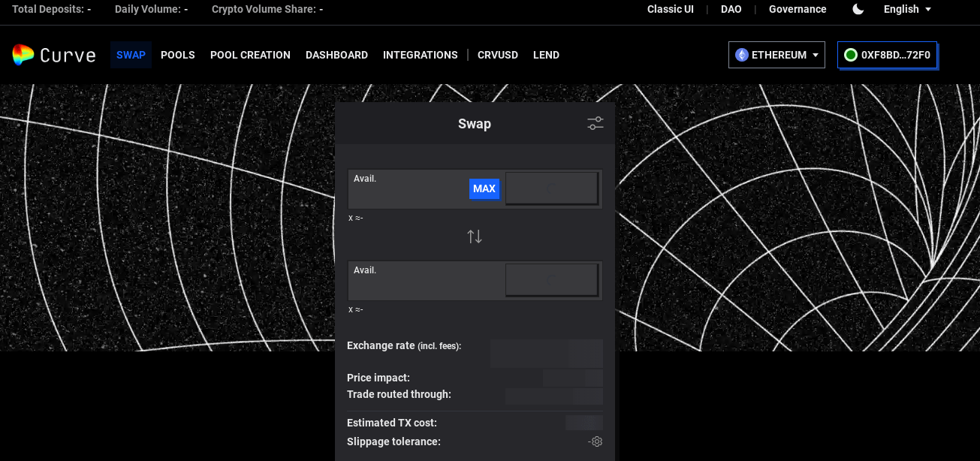Click the Curve rainbow logo icon

[23, 55]
